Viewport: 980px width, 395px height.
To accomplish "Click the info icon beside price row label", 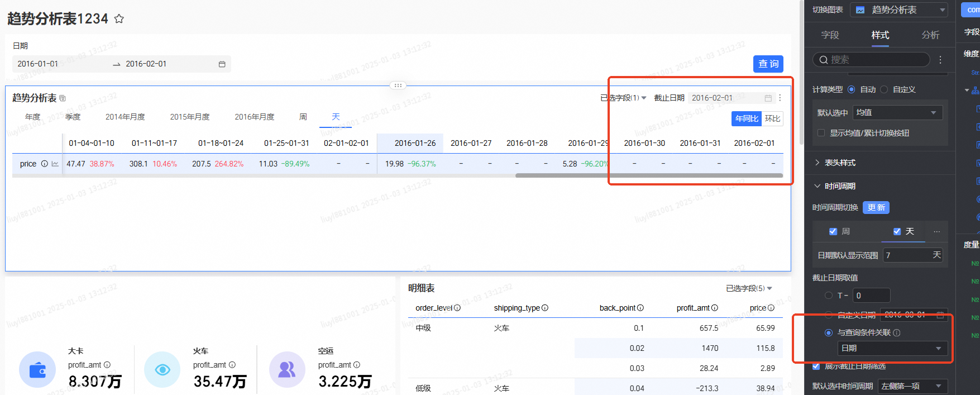I will click(45, 164).
